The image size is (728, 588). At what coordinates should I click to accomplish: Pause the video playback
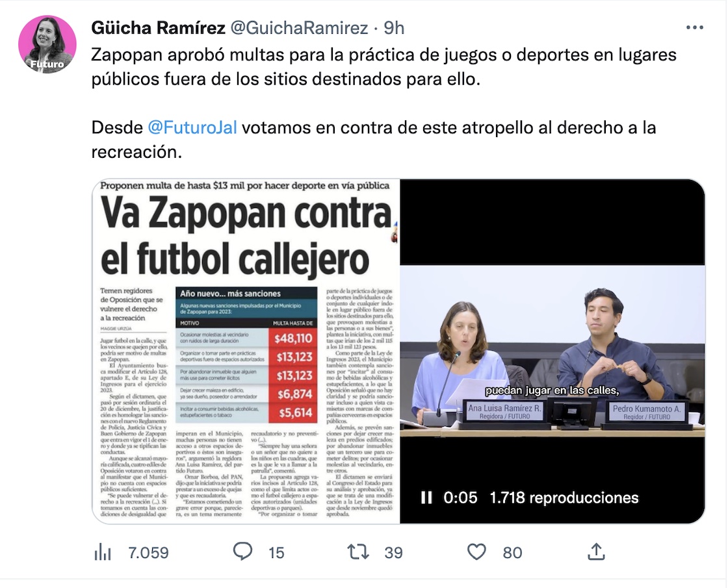pyautogui.click(x=426, y=498)
